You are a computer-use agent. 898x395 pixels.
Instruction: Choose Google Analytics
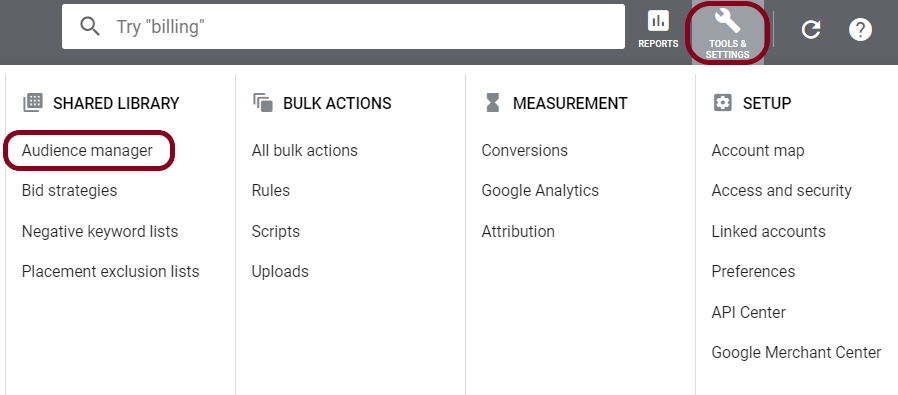point(540,191)
